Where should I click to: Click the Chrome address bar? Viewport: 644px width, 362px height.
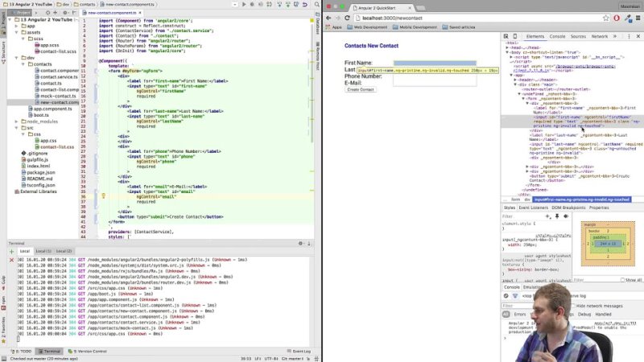(x=478, y=18)
